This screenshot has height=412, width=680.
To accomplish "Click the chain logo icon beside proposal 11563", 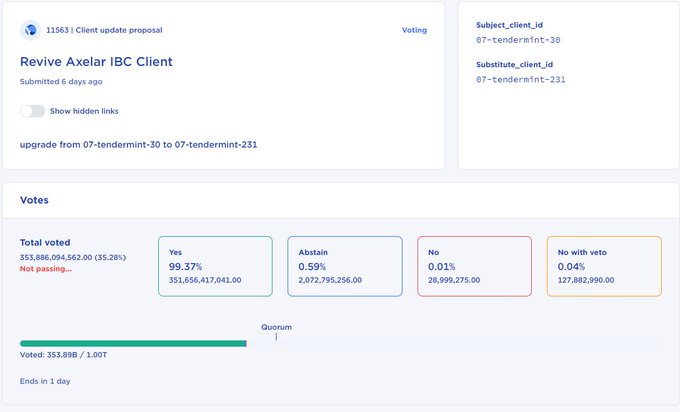I will click(x=30, y=30).
